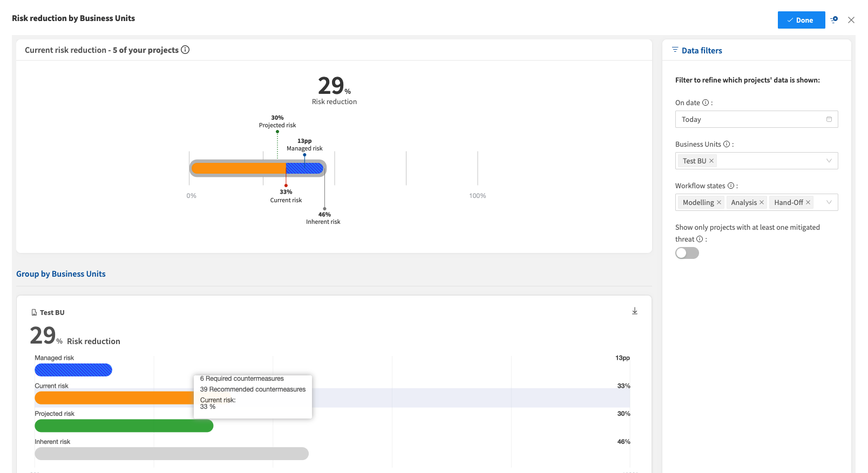Image resolution: width=868 pixels, height=473 pixels.
Task: Toggle show only projects with mitigated threat
Action: pyautogui.click(x=687, y=253)
